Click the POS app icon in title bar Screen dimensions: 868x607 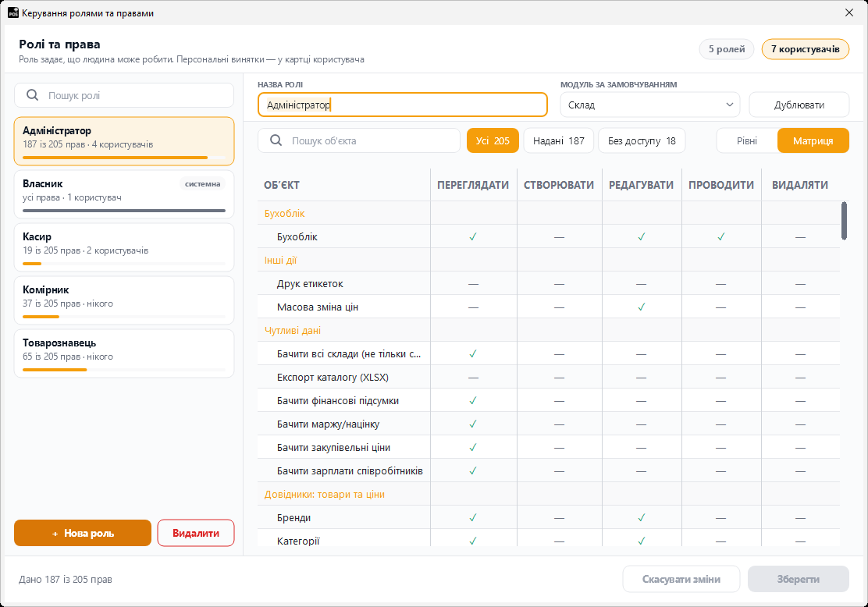click(12, 12)
